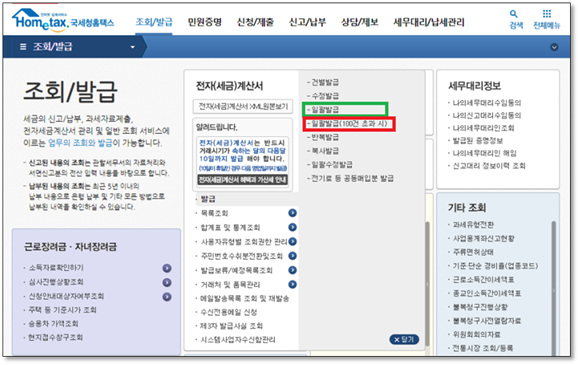Open the 신청/제출 top menu
This screenshot has height=365, width=579.
(255, 22)
